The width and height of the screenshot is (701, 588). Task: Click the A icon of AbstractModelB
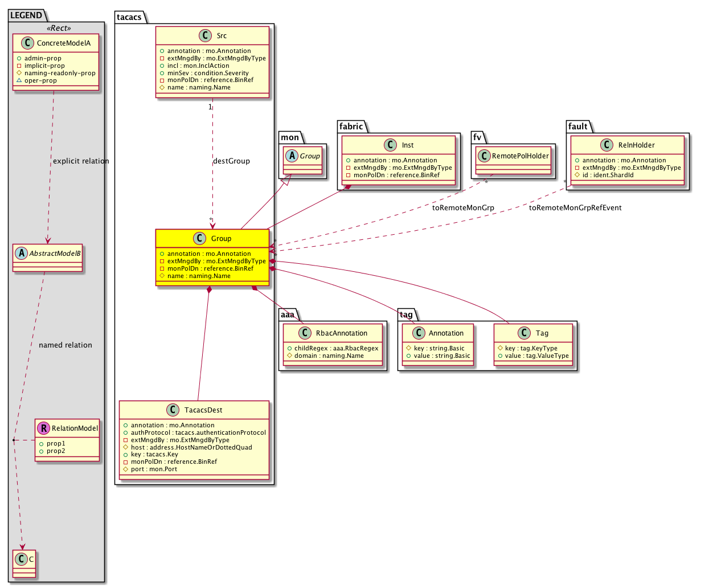coord(21,253)
